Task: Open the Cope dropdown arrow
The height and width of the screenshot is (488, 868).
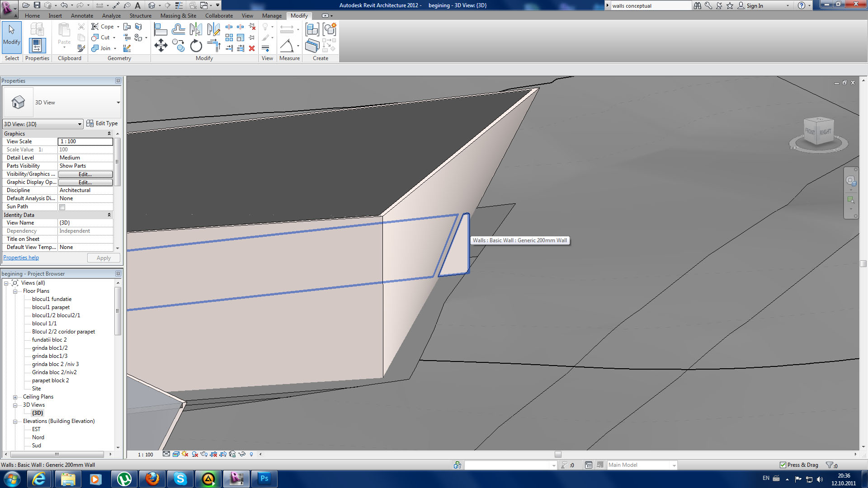Action: [118, 27]
